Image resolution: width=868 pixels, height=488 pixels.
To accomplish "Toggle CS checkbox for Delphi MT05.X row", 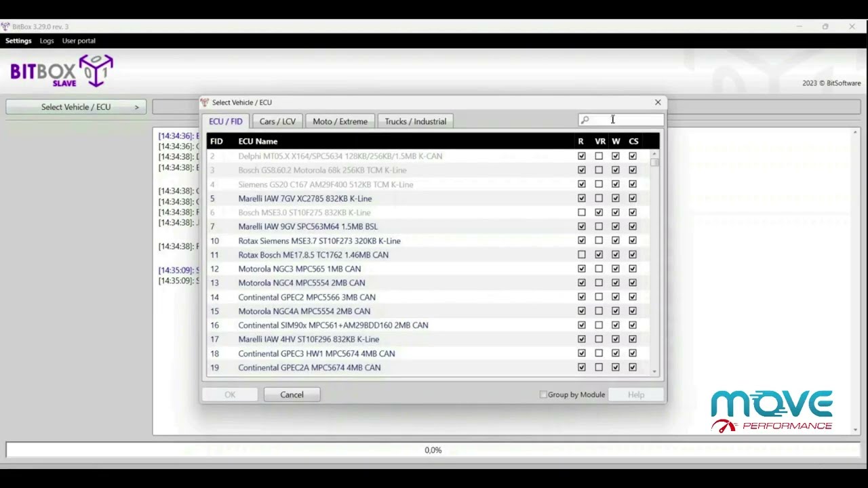I will (633, 156).
